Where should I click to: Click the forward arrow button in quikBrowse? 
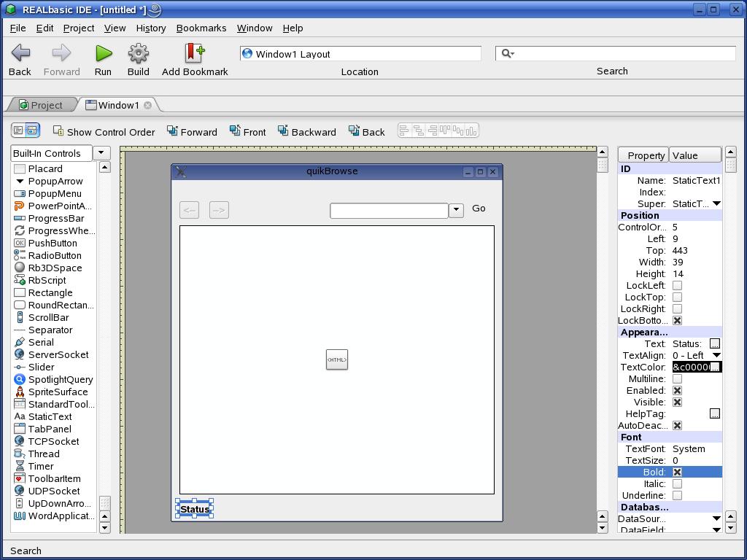pyautogui.click(x=219, y=210)
